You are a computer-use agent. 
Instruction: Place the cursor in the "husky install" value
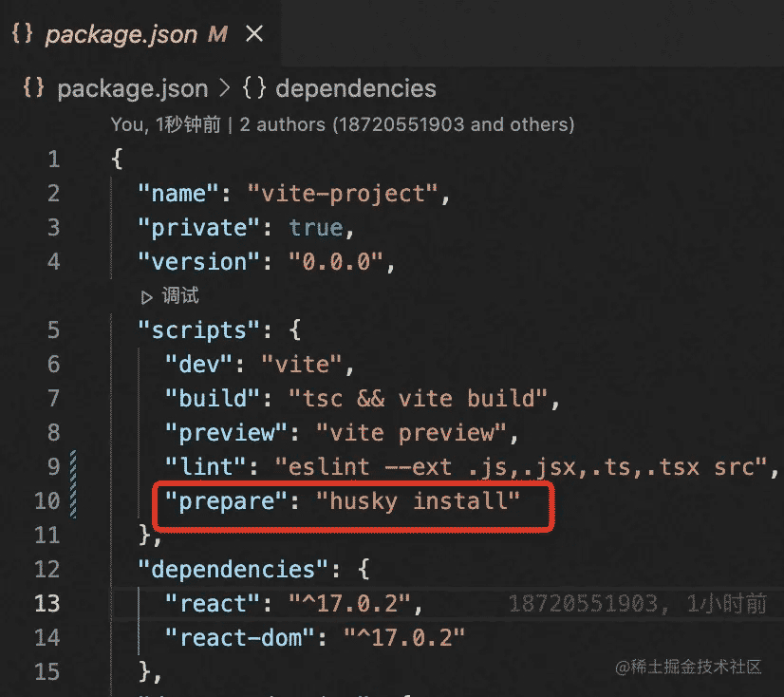coord(419,500)
